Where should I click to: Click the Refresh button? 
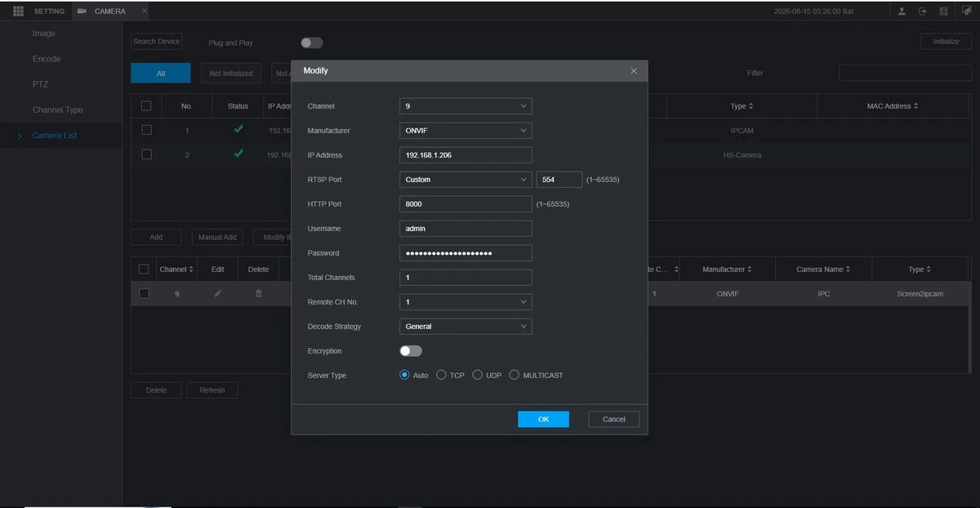coord(212,390)
